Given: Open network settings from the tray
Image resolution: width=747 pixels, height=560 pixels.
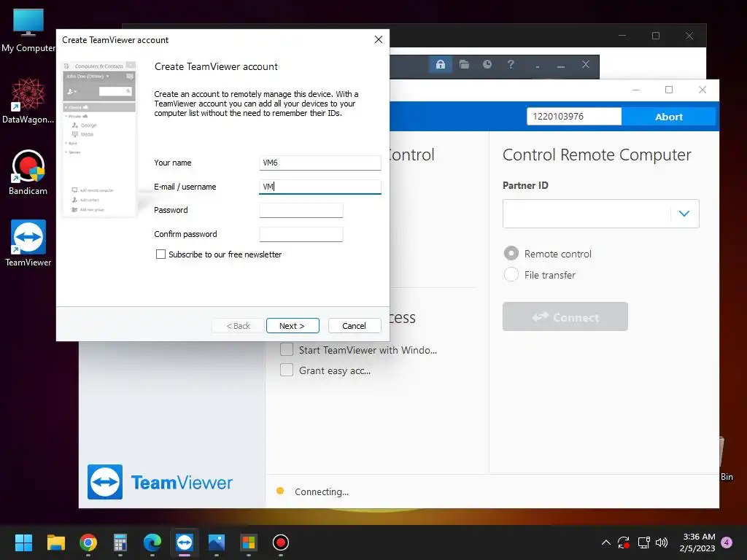Looking at the screenshot, I should coord(643,542).
